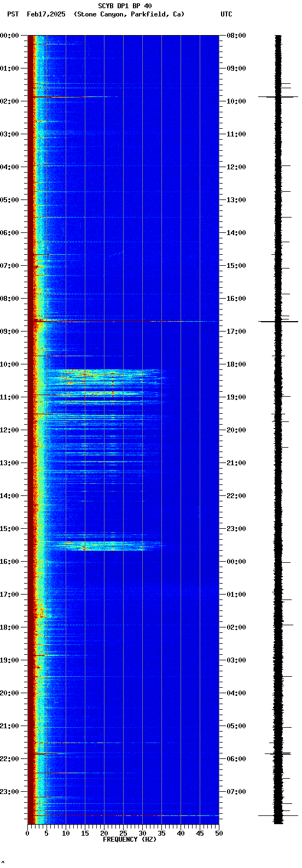
Task: Click the date "Feb17,2025"
Action: 46,14
